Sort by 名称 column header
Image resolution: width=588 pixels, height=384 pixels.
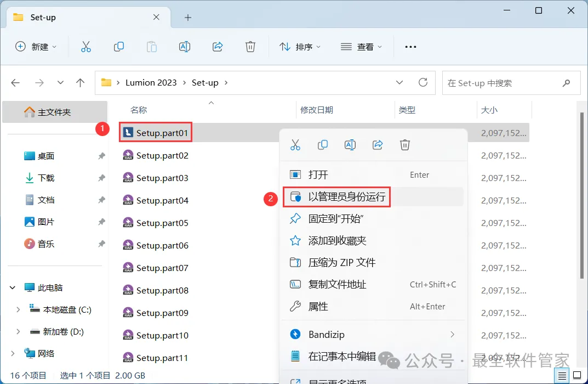click(x=139, y=110)
